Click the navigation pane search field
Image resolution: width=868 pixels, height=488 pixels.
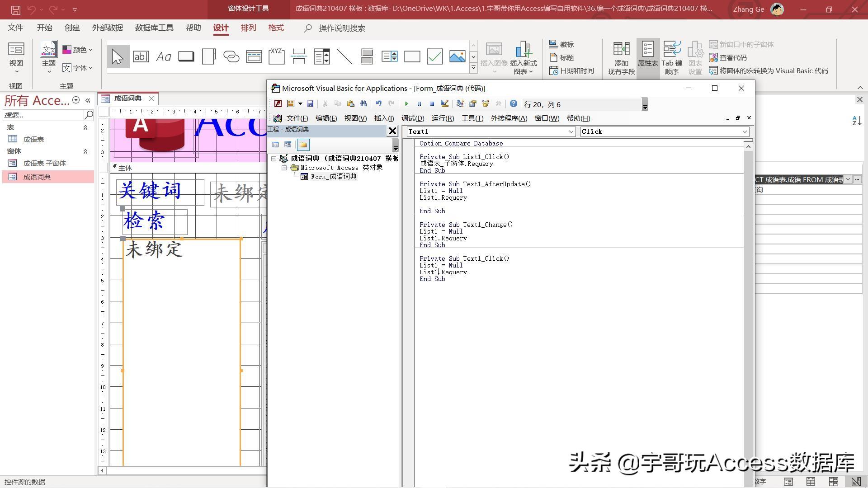point(43,115)
